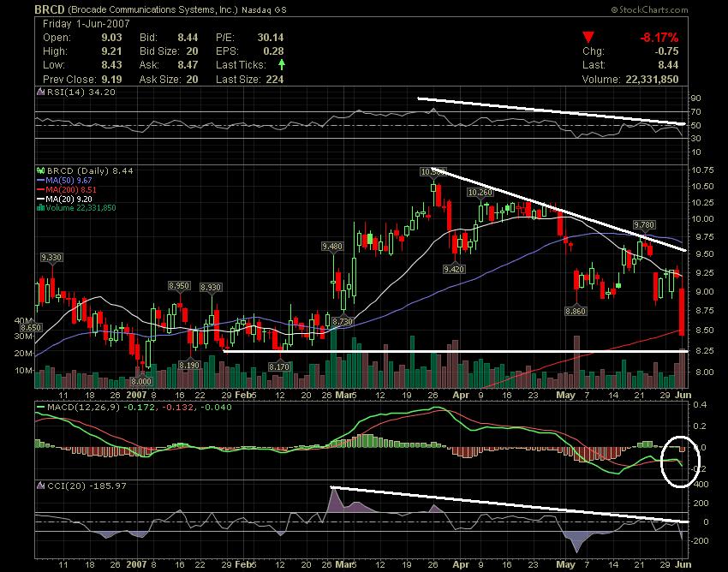
Task: Click the 10.260 price label
Action: [x=480, y=192]
